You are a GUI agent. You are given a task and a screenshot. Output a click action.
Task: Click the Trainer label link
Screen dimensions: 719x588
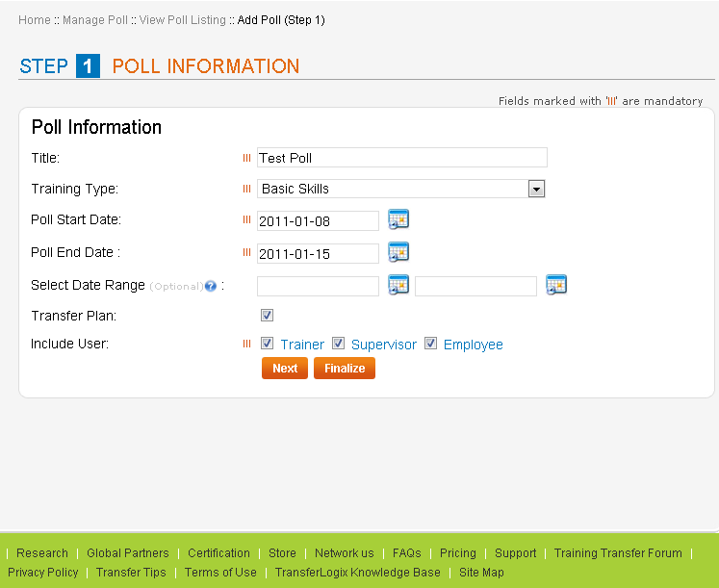click(302, 345)
